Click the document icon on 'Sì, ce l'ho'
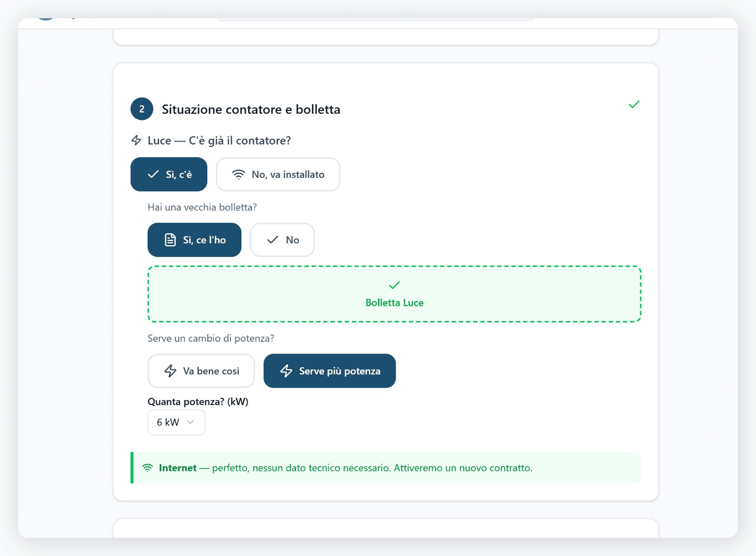Image resolution: width=756 pixels, height=556 pixels. pyautogui.click(x=170, y=240)
